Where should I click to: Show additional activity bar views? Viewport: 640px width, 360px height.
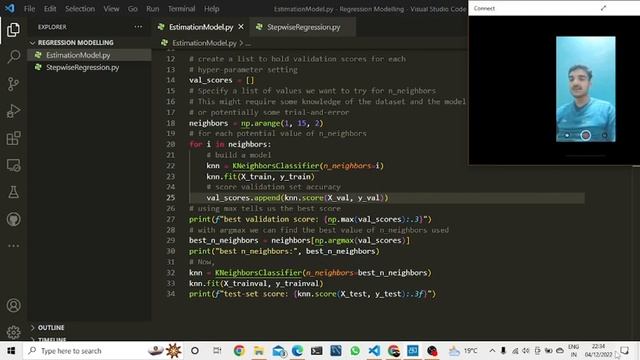[x=13, y=246]
